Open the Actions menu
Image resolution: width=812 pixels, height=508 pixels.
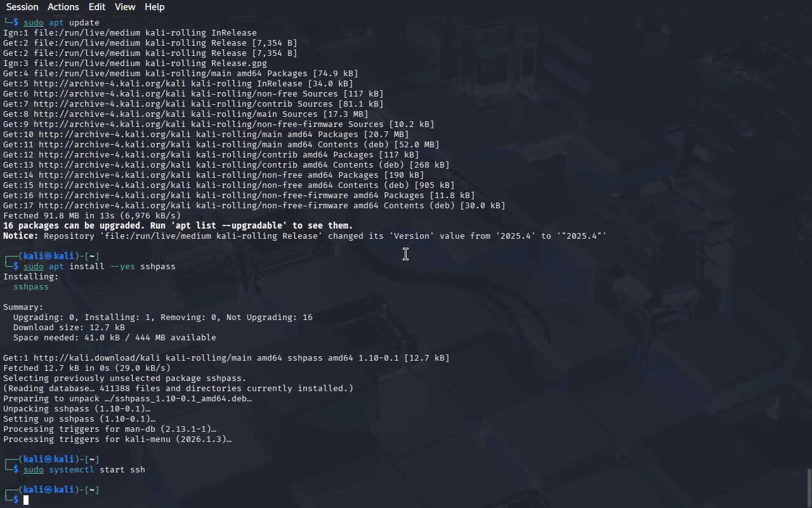[x=63, y=7]
